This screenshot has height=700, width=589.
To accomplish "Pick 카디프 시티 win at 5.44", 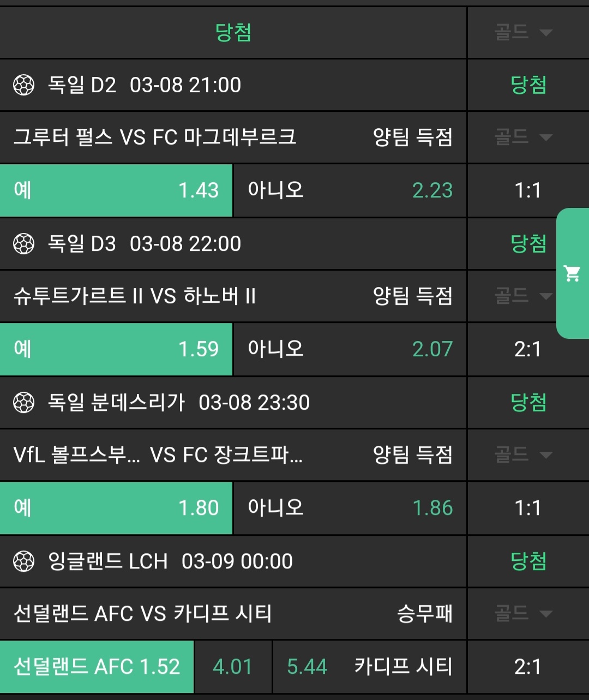I will point(369,667).
